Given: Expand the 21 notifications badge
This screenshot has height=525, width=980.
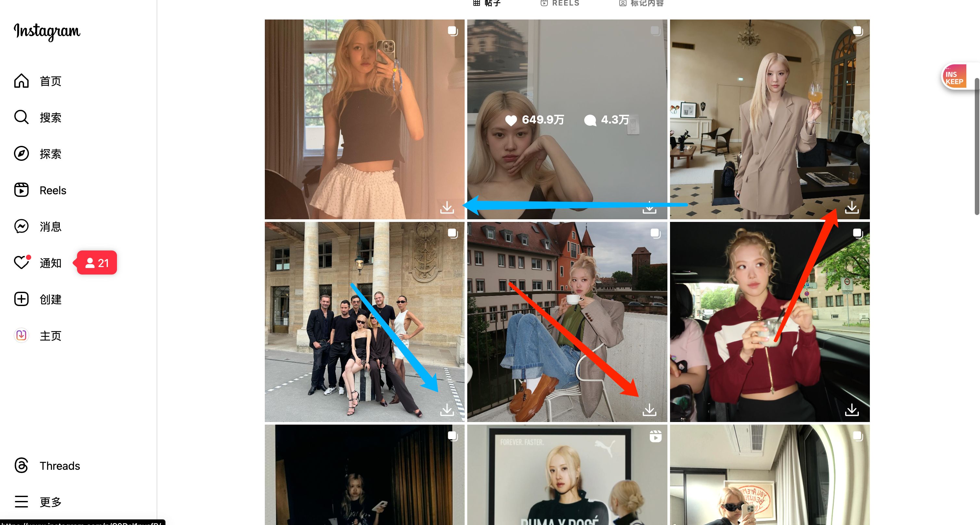Looking at the screenshot, I should (x=96, y=262).
